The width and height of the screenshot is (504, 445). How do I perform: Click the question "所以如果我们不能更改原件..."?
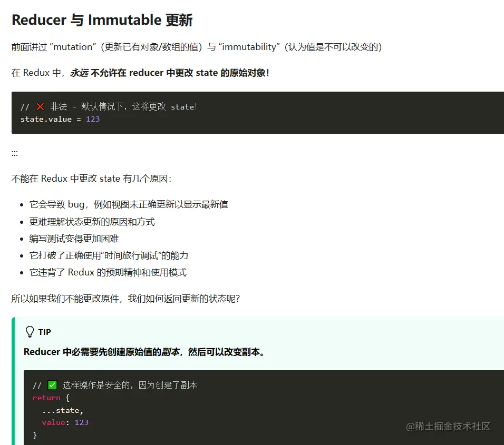(125, 299)
